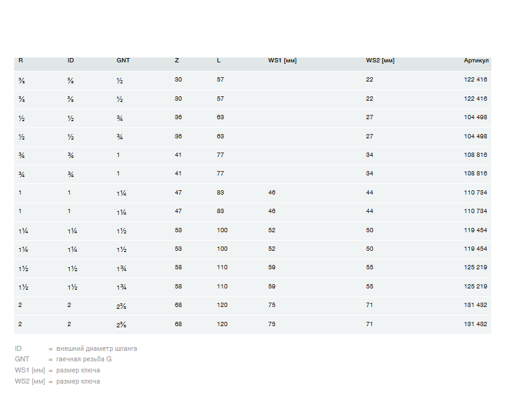Image resolution: width=508 pixels, height=420 pixels.
Task: Click 'размер ключа' description beside legend WS2
Action: pos(78,381)
